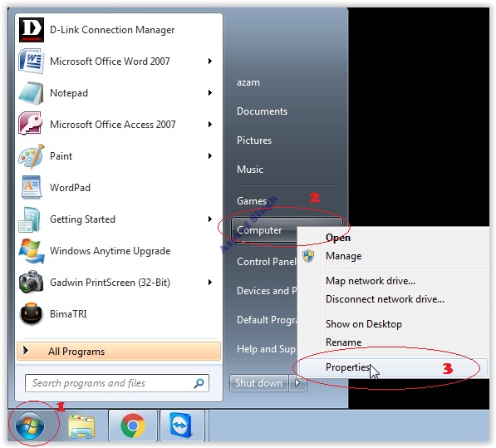The height and width of the screenshot is (448, 496).
Task: Expand the Paint jump list arrow
Action: point(209,156)
